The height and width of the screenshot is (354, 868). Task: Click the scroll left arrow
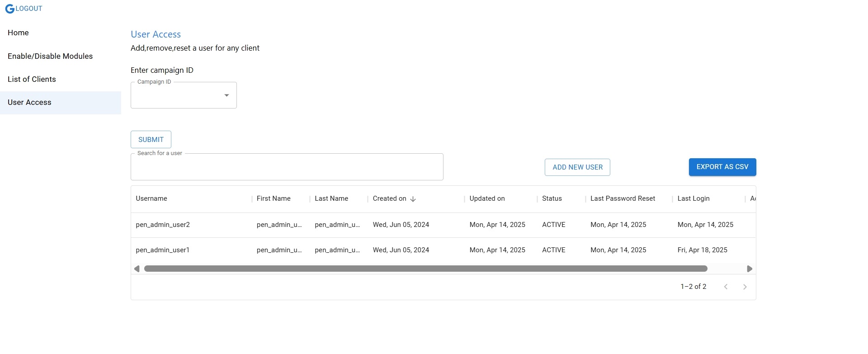(x=137, y=269)
